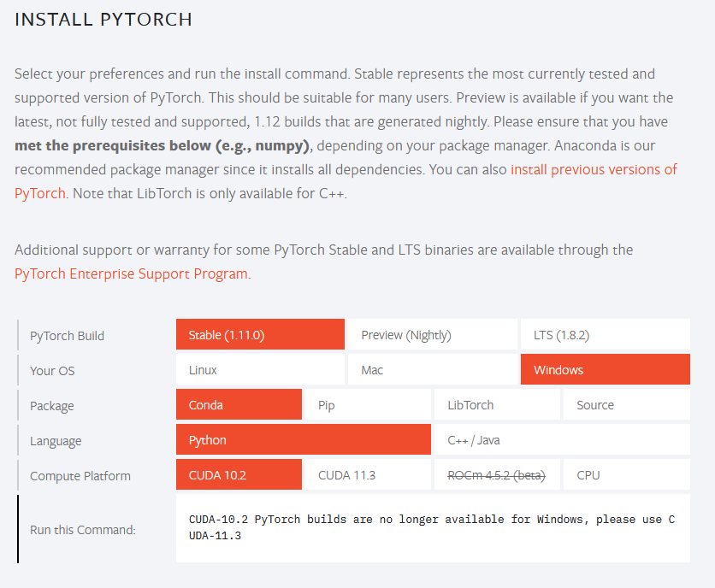
Task: Select Conda package option
Action: (x=239, y=405)
